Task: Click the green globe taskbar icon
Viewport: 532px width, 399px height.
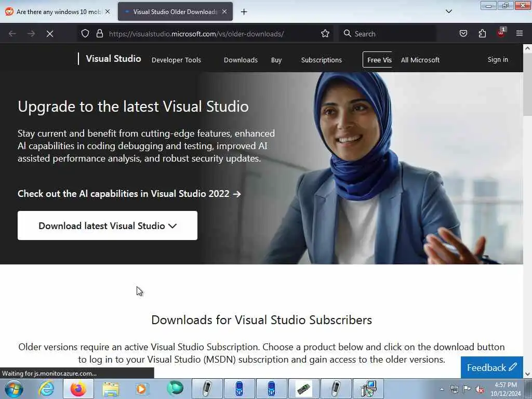Action: click(175, 389)
